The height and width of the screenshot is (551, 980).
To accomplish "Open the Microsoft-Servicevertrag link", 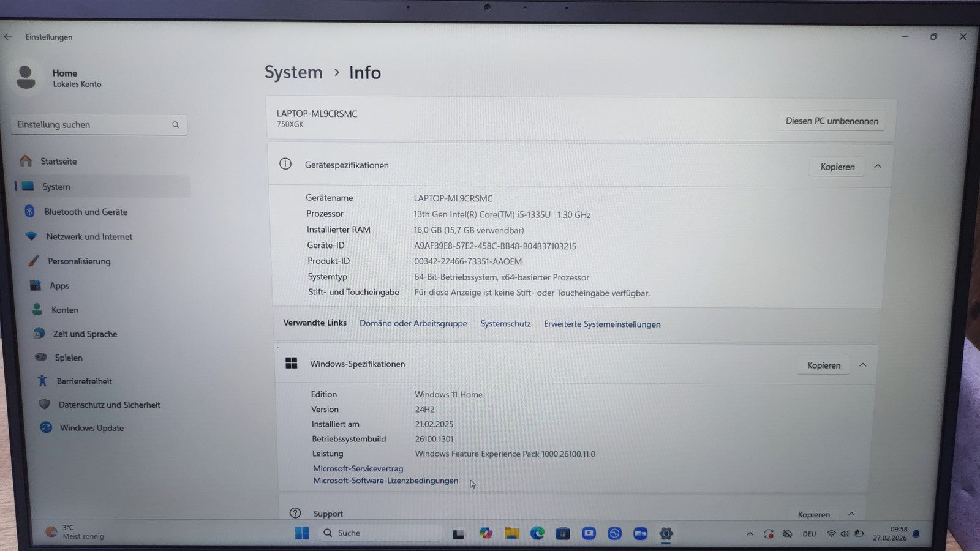I will 358,468.
